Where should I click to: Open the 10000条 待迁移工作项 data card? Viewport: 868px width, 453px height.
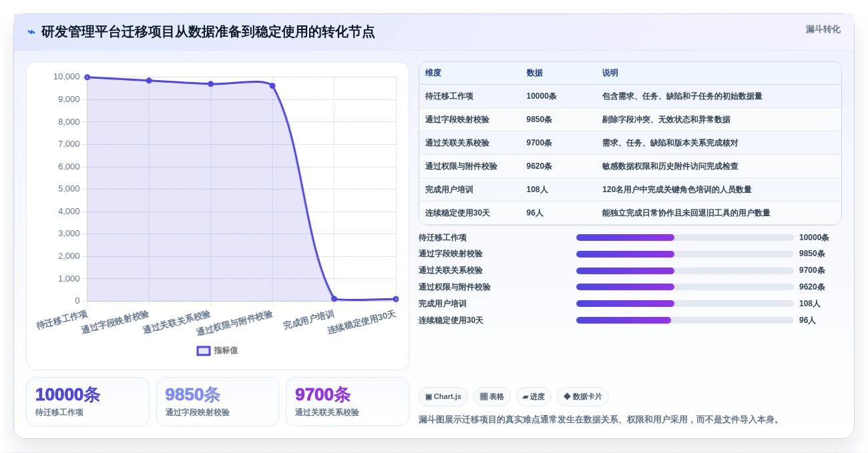pos(87,402)
